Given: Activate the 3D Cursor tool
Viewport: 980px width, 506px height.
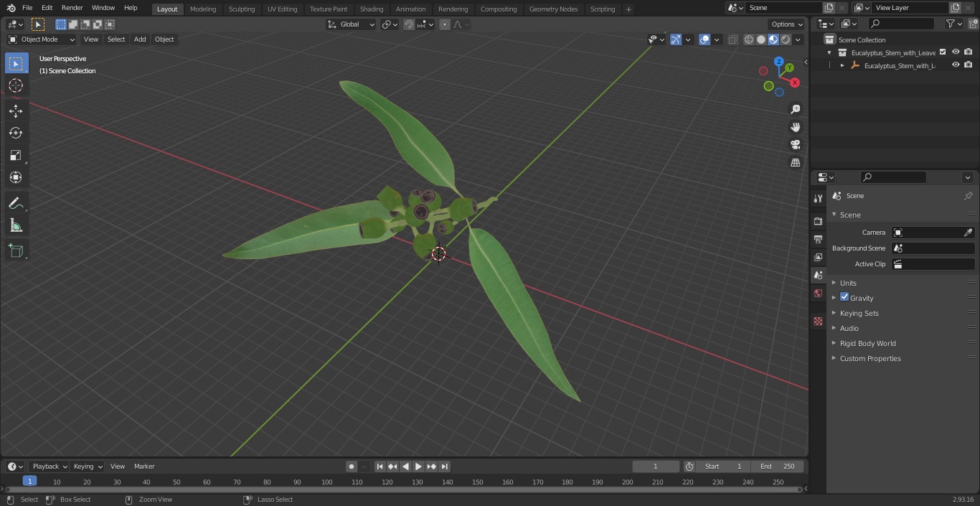Looking at the screenshot, I should coord(16,85).
